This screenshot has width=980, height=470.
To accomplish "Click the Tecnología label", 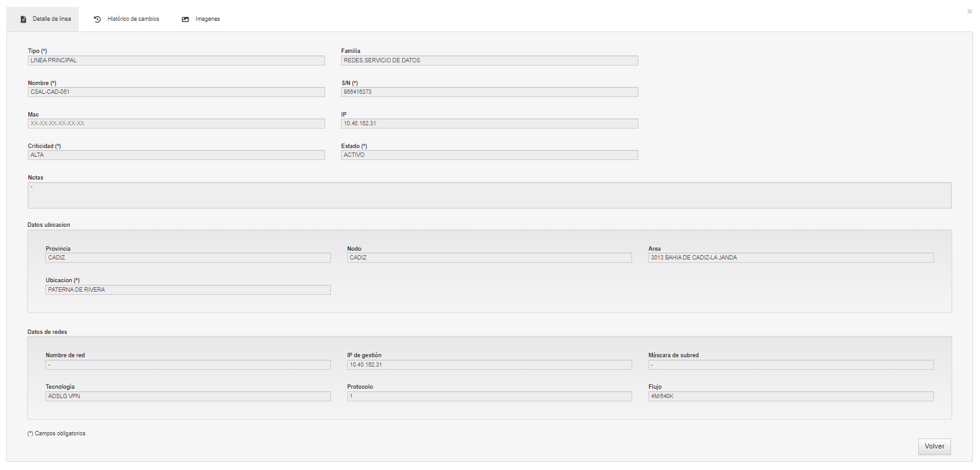I will (61, 387).
